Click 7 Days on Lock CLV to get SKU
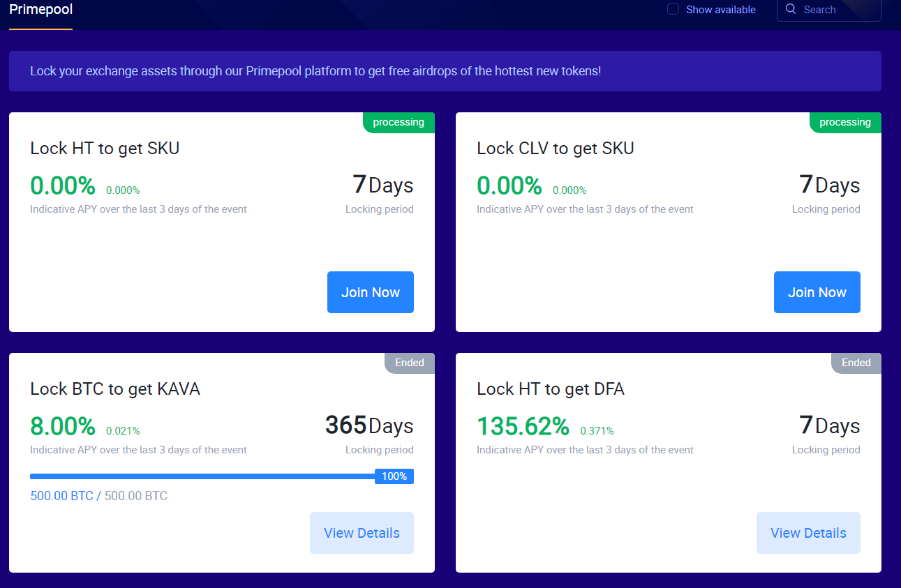This screenshot has width=901, height=588. [830, 185]
